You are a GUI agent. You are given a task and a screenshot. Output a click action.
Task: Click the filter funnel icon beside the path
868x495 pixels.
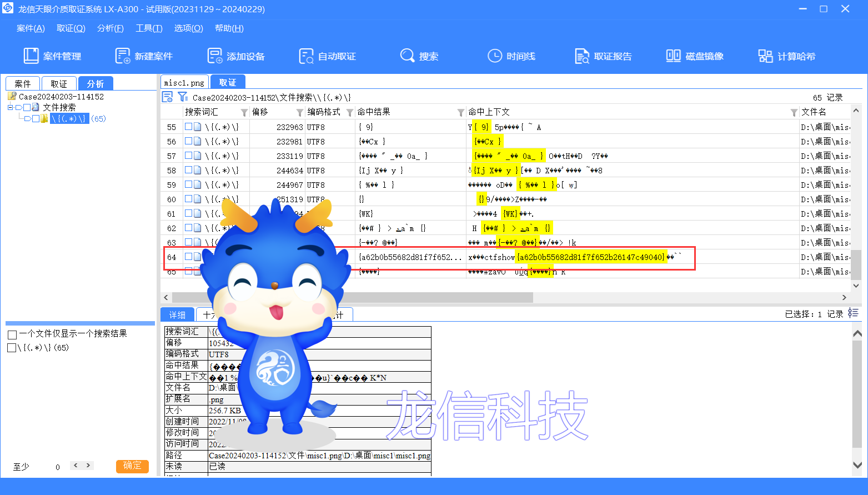tap(183, 97)
